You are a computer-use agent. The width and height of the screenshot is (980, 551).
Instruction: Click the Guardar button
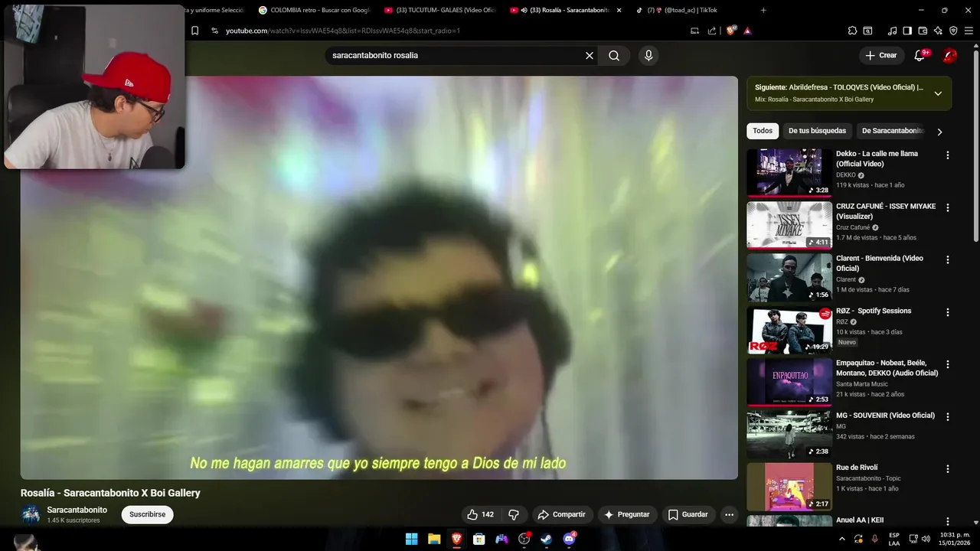click(688, 514)
